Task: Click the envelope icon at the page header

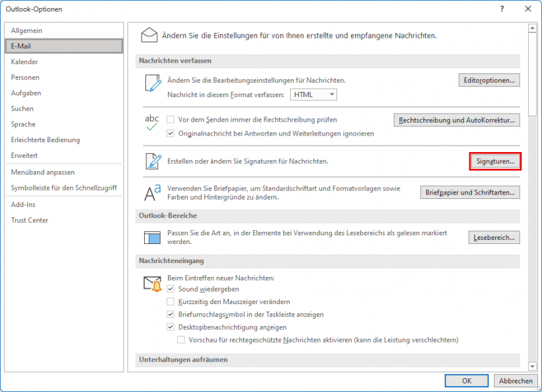Action: [149, 35]
